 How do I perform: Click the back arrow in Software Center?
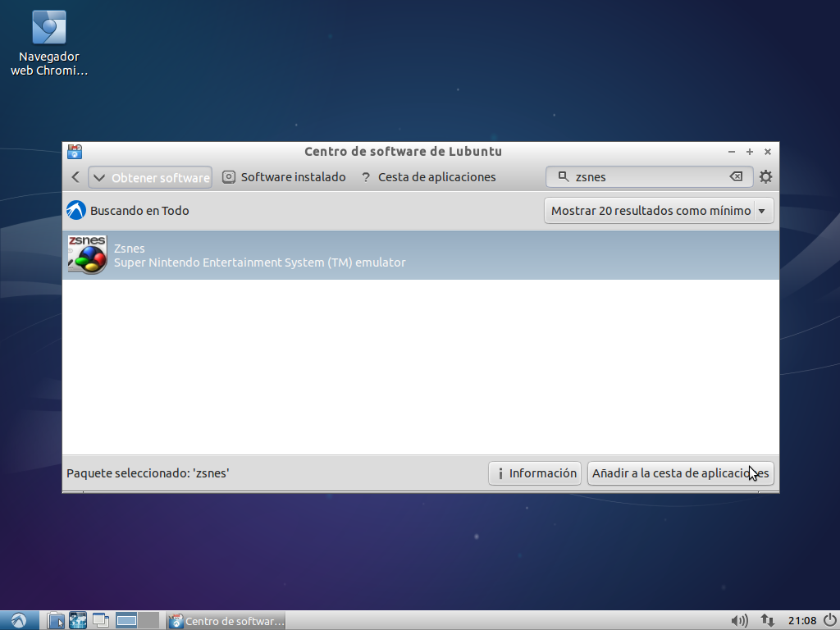click(x=75, y=177)
